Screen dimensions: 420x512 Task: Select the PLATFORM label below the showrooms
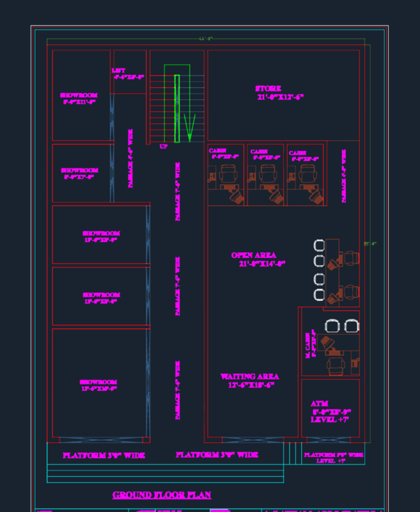(x=104, y=456)
